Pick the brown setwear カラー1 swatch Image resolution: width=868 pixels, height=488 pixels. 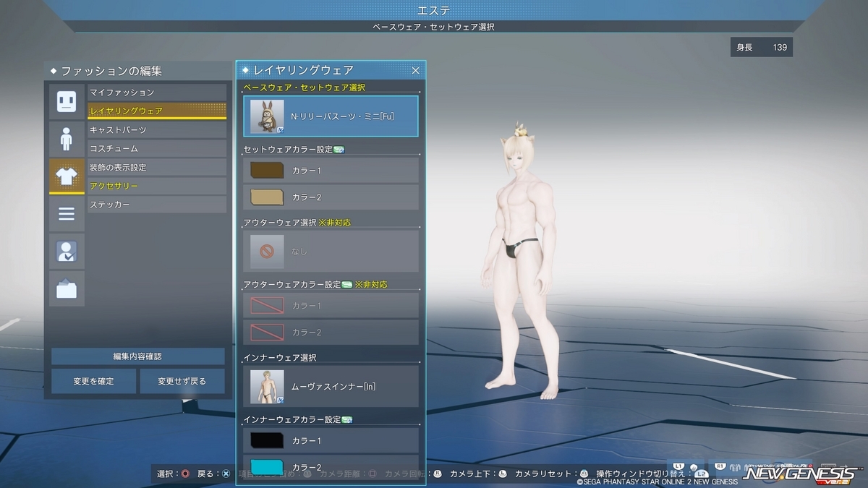pos(267,171)
